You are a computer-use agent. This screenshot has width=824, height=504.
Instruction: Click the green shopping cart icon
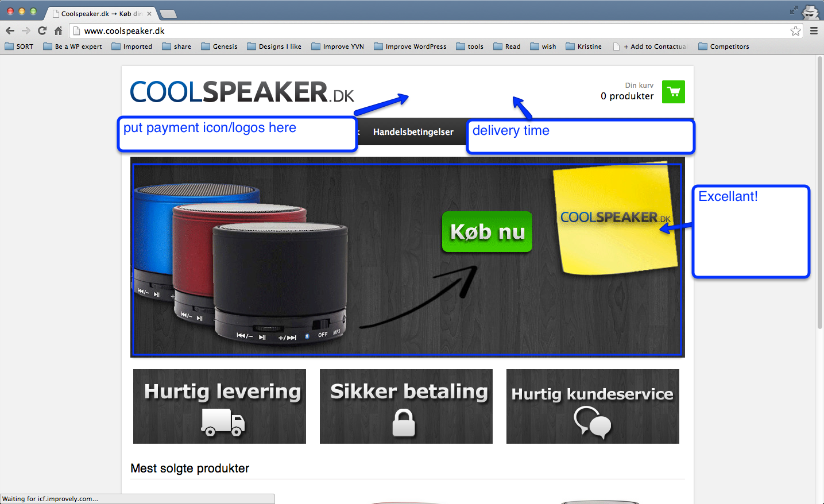coord(673,92)
